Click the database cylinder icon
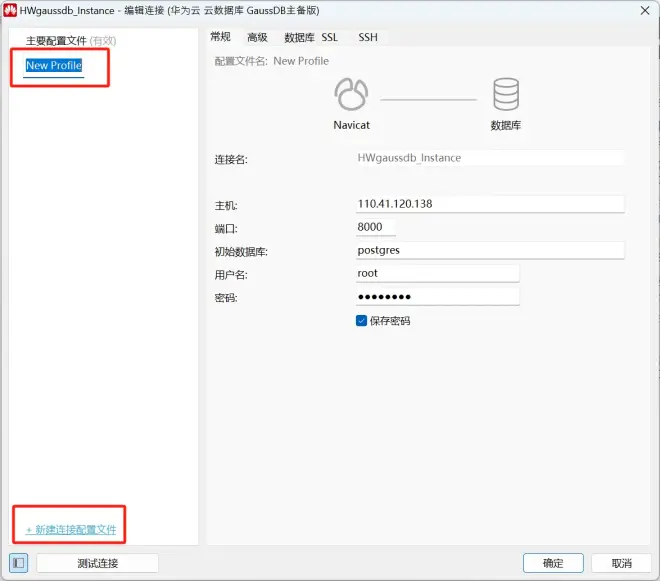The image size is (660, 581). (506, 94)
